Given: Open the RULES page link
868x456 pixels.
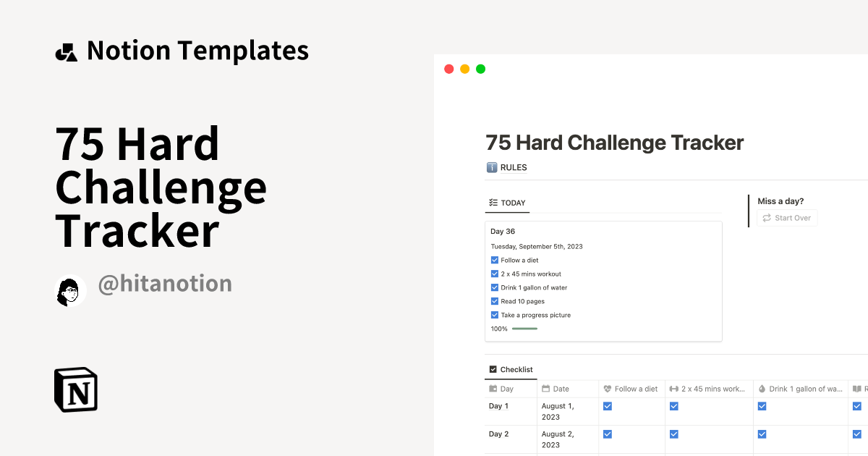Looking at the screenshot, I should click(514, 168).
